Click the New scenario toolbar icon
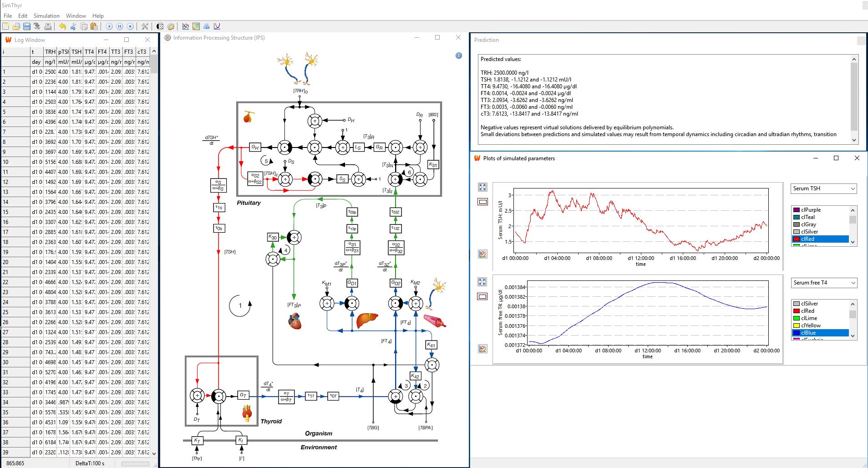868x468 pixels. (x=6, y=26)
